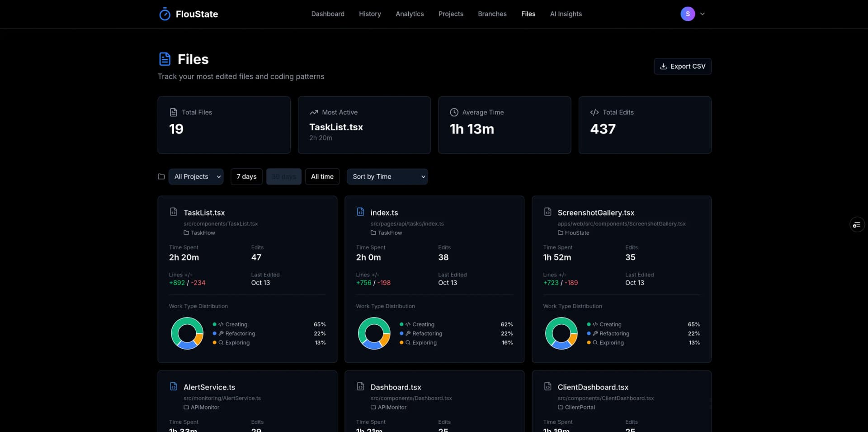Click the file icon next to TaskList.tsx
868x432 pixels.
tap(174, 211)
